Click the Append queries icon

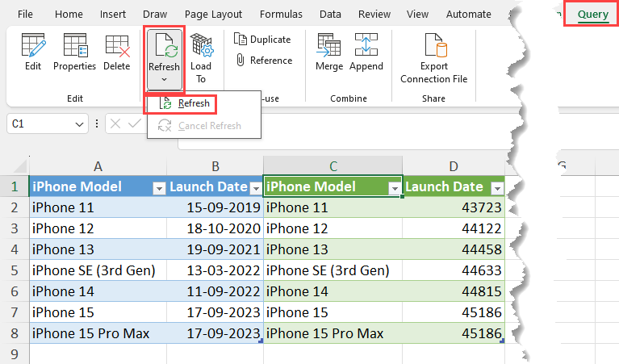point(366,44)
